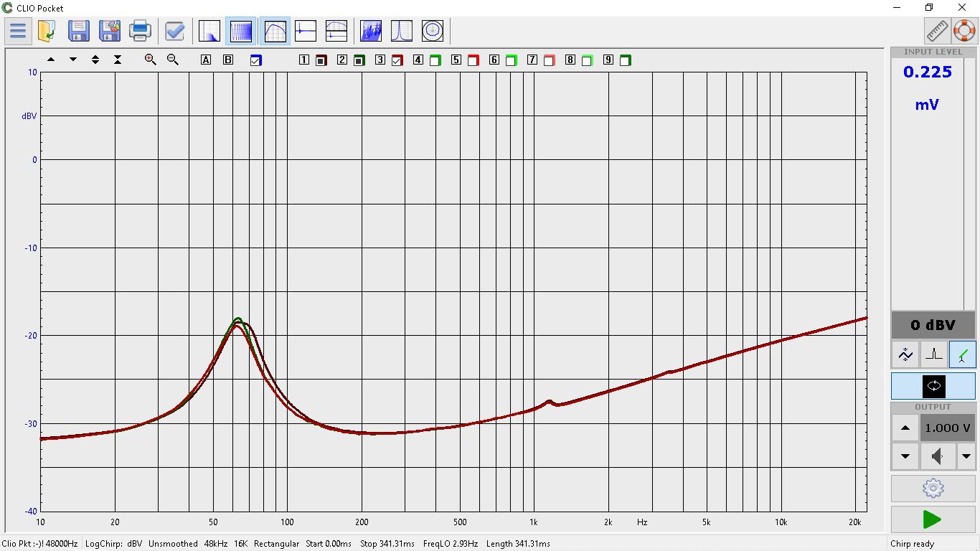980x551 pixels.
Task: Click "FreqLO 2.93Hz" in the status bar
Action: [451, 544]
